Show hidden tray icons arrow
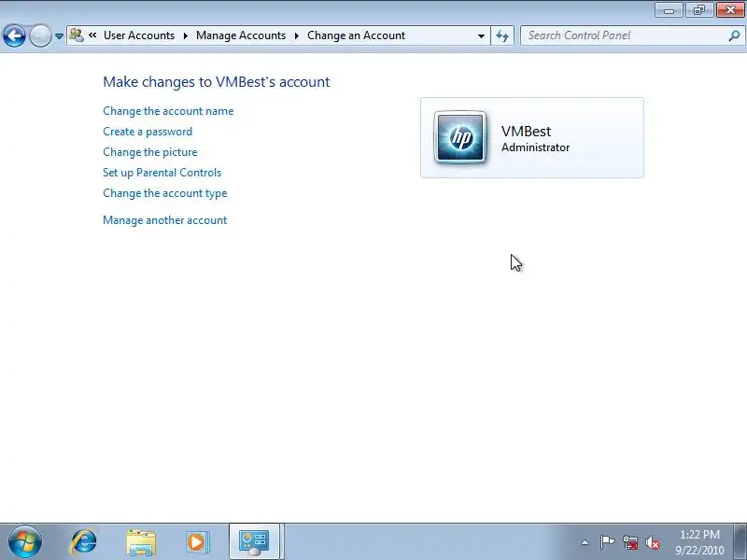747x560 pixels. coord(585,542)
